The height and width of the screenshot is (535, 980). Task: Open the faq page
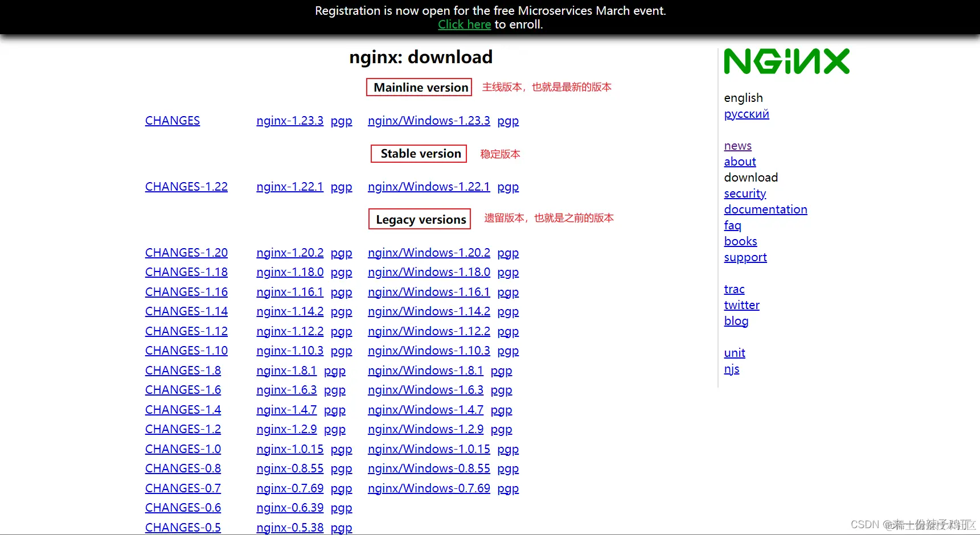point(733,225)
